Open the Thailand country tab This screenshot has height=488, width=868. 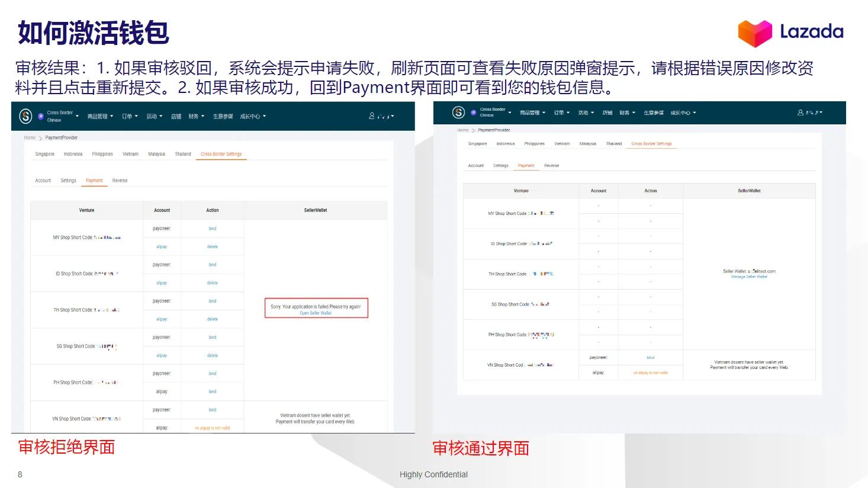pos(182,153)
